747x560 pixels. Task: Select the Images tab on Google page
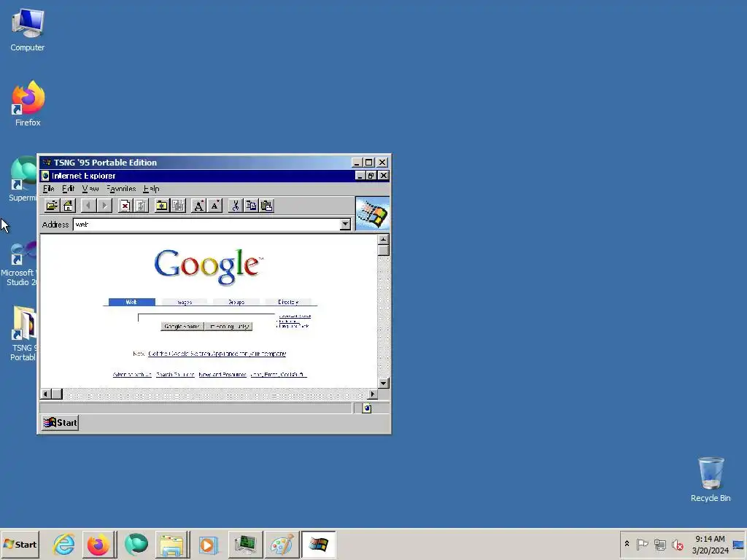[x=185, y=302]
